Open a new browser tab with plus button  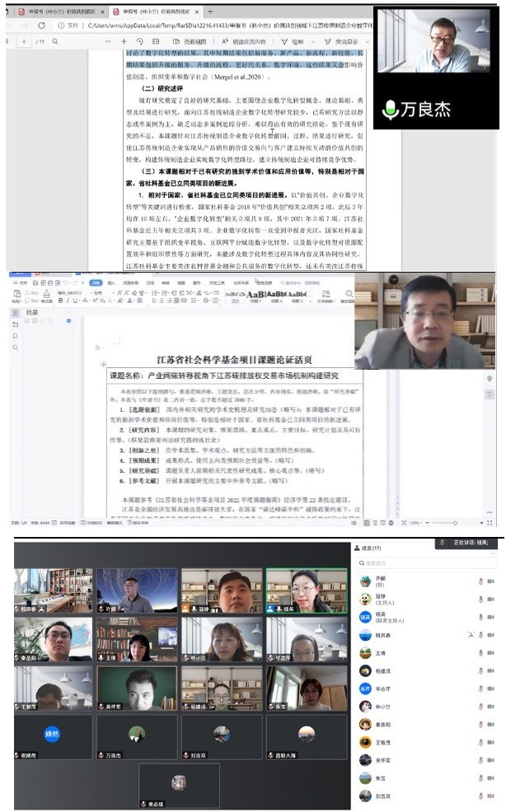(210, 12)
